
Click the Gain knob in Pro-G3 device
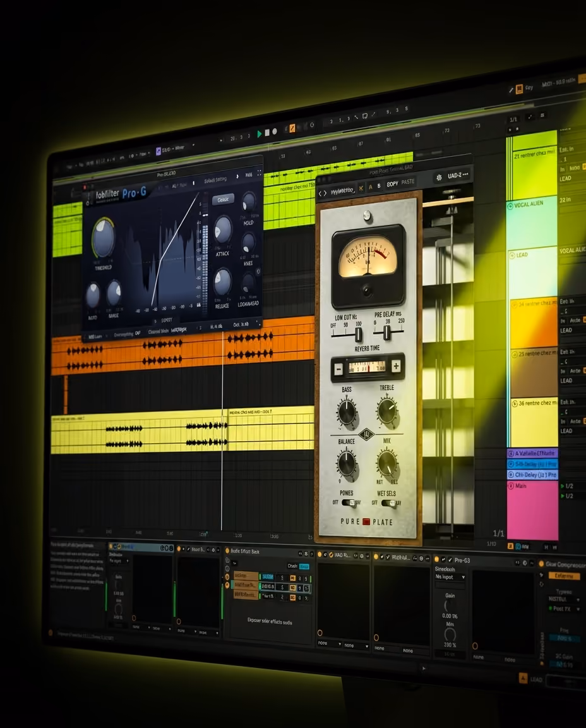coord(450,605)
